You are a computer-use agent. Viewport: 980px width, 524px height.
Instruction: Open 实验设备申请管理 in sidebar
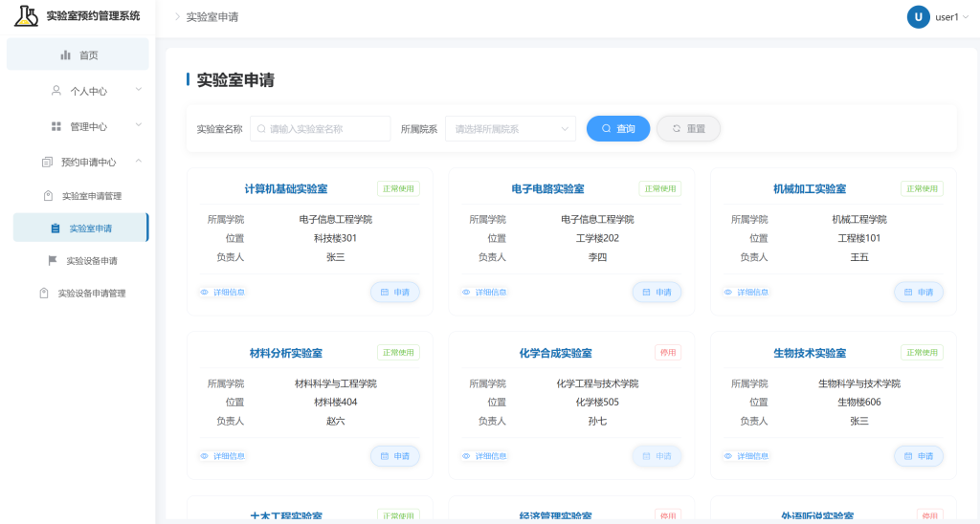click(81, 293)
